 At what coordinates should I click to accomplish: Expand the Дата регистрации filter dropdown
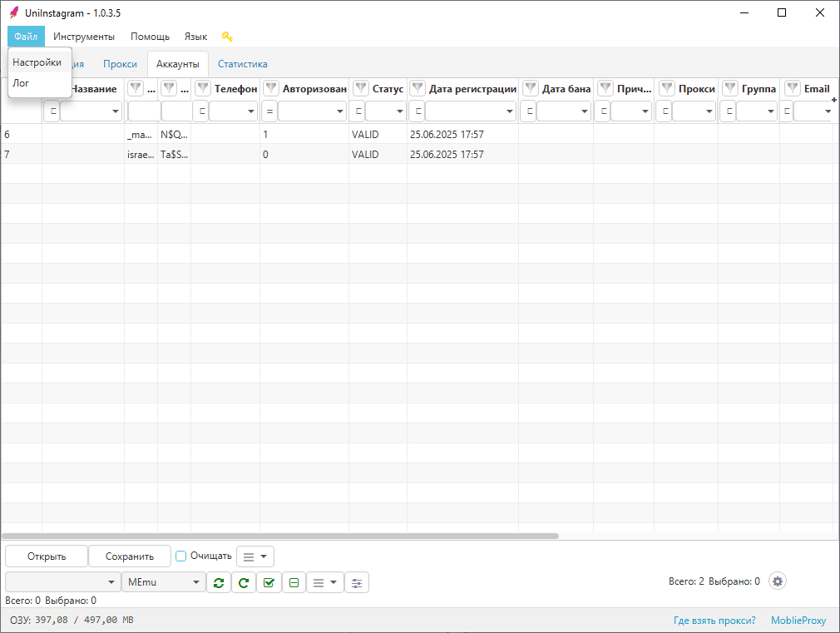510,111
